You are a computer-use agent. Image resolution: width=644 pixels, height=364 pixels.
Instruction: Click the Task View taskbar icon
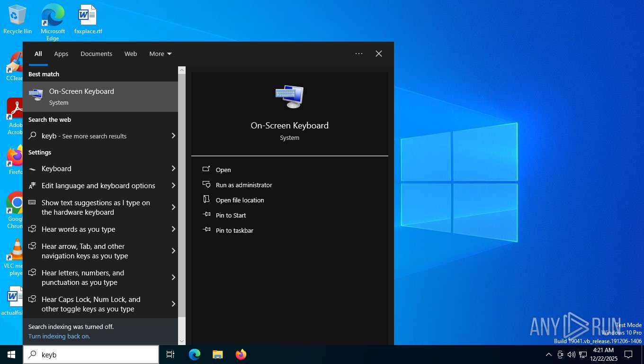click(170, 355)
